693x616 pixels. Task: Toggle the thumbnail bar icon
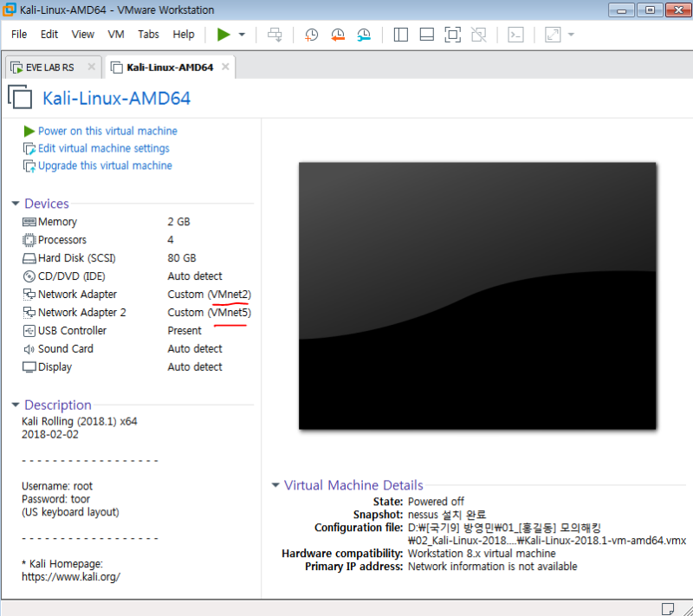pyautogui.click(x=426, y=35)
